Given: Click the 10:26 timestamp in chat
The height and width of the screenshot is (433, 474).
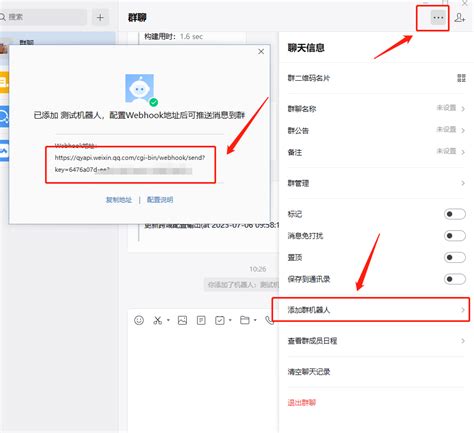Looking at the screenshot, I should click(258, 269).
